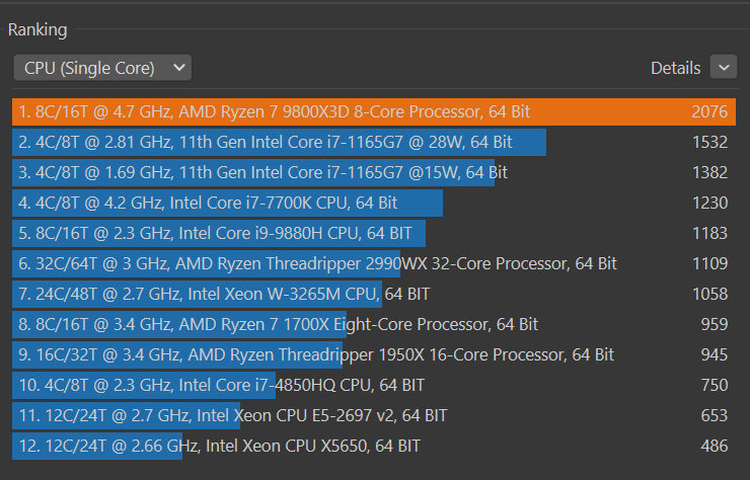Click the score value 1183
Image resolution: width=750 pixels, height=480 pixels.
(710, 233)
